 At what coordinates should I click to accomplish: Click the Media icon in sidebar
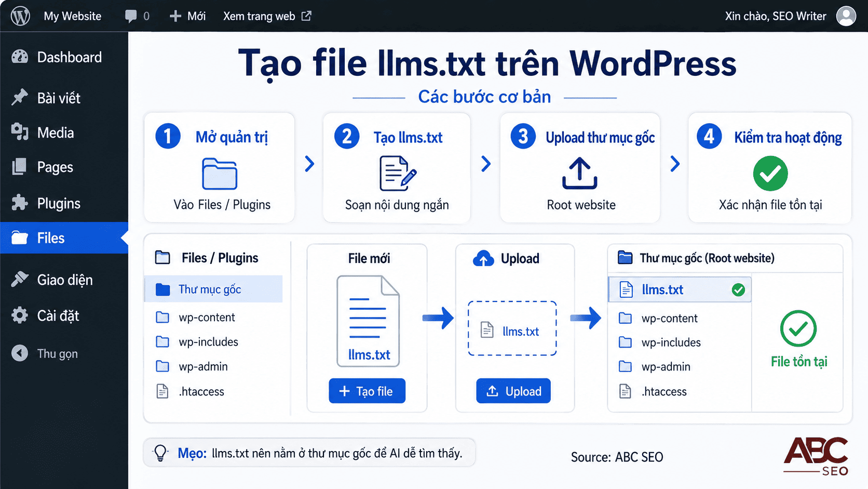[20, 132]
